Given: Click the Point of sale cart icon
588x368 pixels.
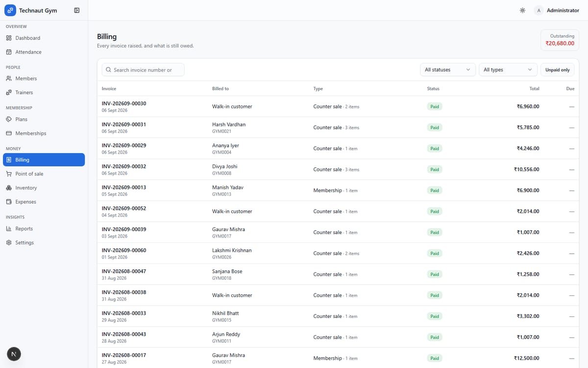Looking at the screenshot, I should coord(9,174).
